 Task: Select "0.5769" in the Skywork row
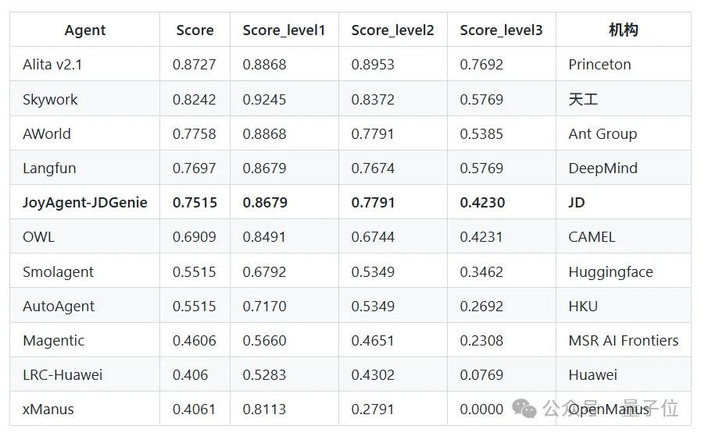(481, 99)
